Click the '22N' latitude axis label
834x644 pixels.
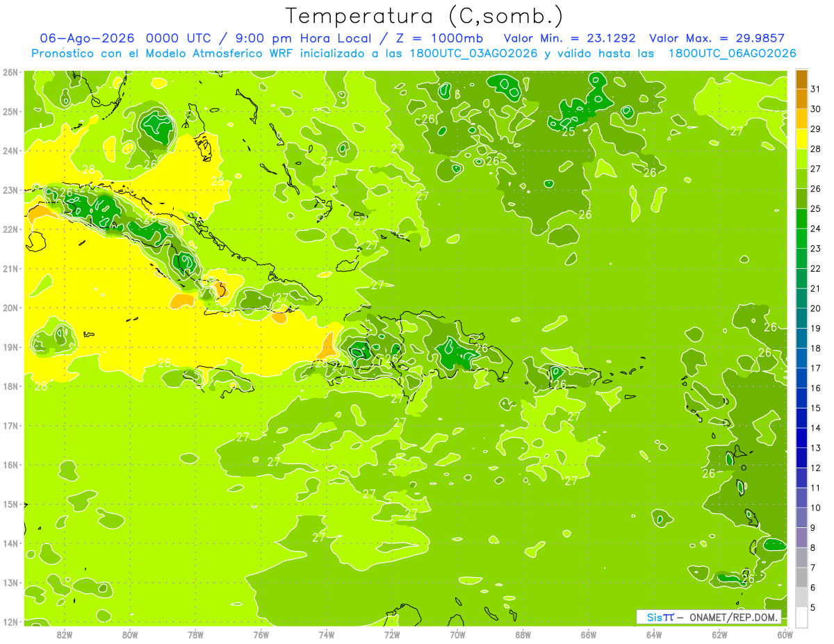click(x=10, y=229)
